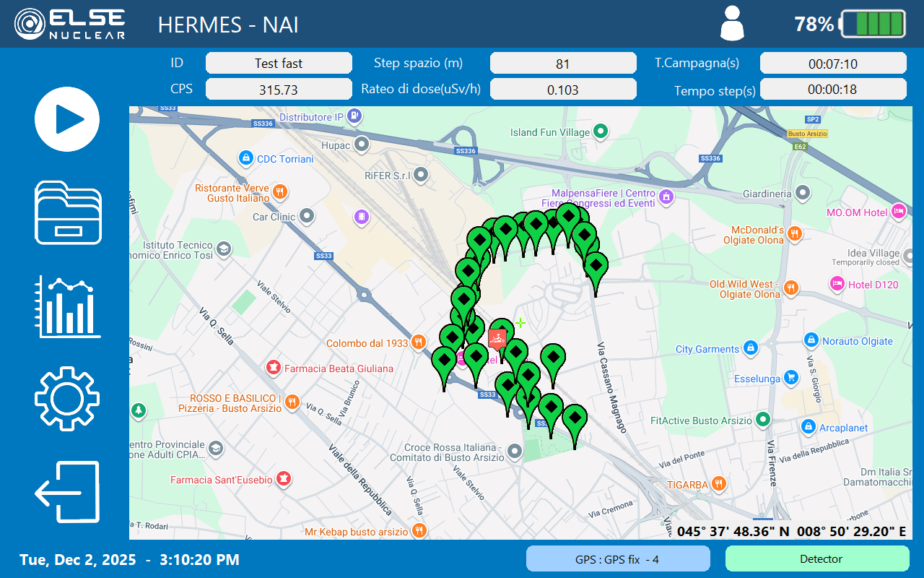Click the exit arrow icon
924x578 pixels.
(67, 492)
